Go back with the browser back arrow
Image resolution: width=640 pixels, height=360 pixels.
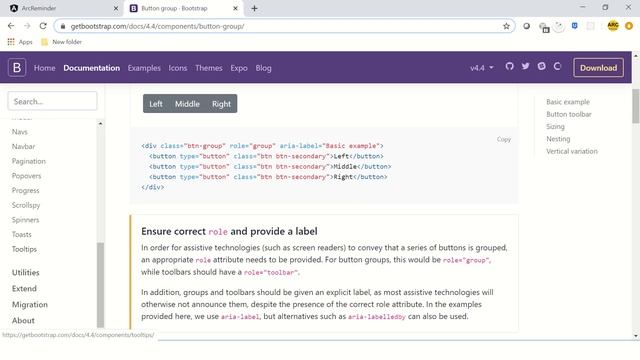coord(11,26)
